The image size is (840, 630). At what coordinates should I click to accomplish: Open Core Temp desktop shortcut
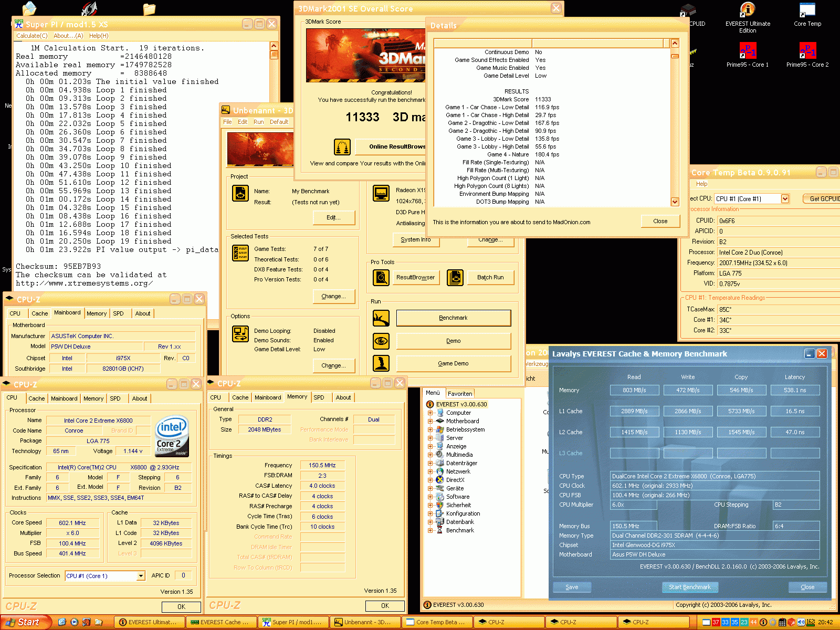807,15
